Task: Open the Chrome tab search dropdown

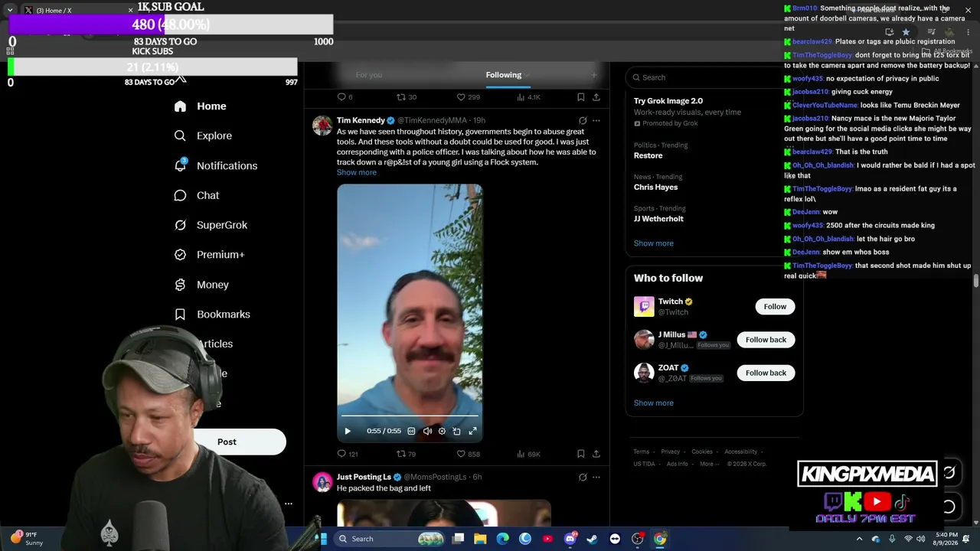Action: (x=10, y=11)
